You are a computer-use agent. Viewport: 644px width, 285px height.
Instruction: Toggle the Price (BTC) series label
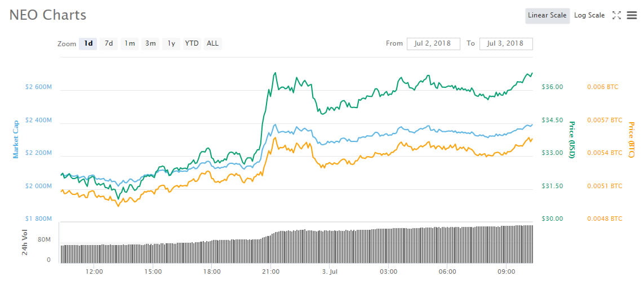click(631, 140)
